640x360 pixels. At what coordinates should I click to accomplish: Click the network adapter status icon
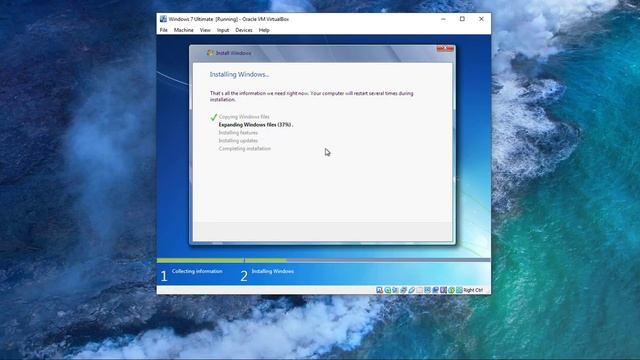pos(403,290)
